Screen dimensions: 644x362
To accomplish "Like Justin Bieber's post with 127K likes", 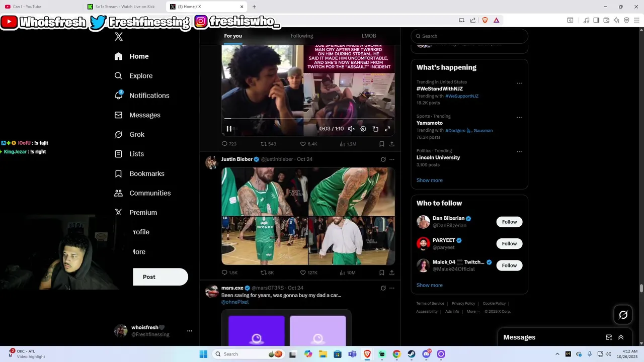I will click(308, 273).
